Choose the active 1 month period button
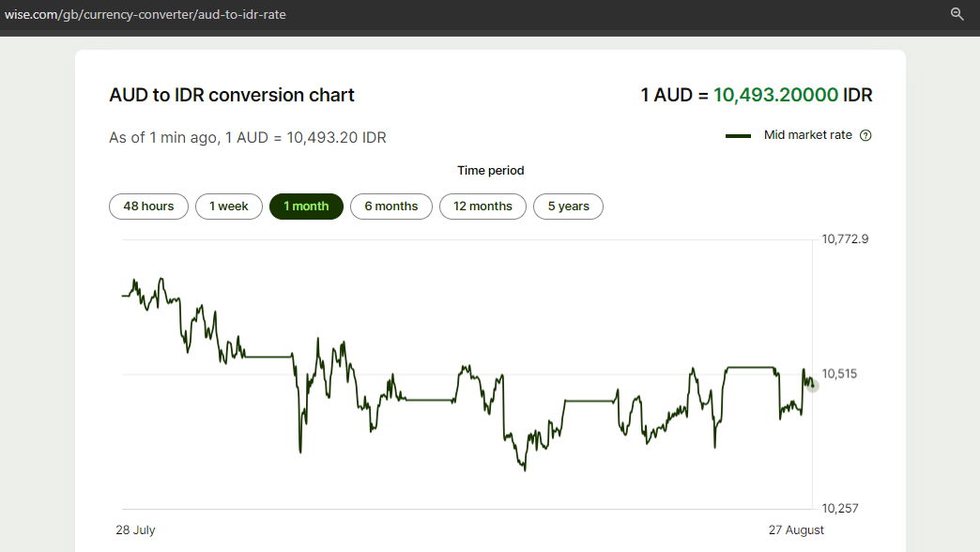980x552 pixels. click(306, 207)
